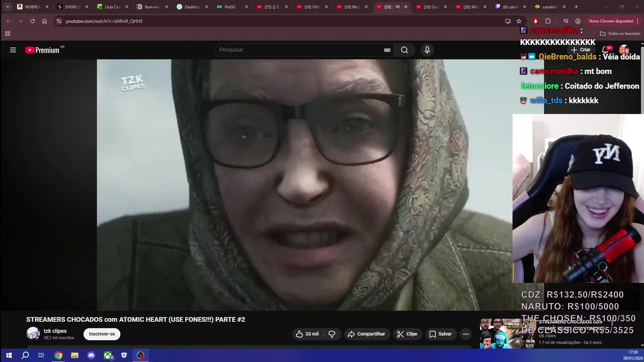The height and width of the screenshot is (362, 644).
Task: Open the apps grid in the bookmarks bar
Action: [8, 34]
